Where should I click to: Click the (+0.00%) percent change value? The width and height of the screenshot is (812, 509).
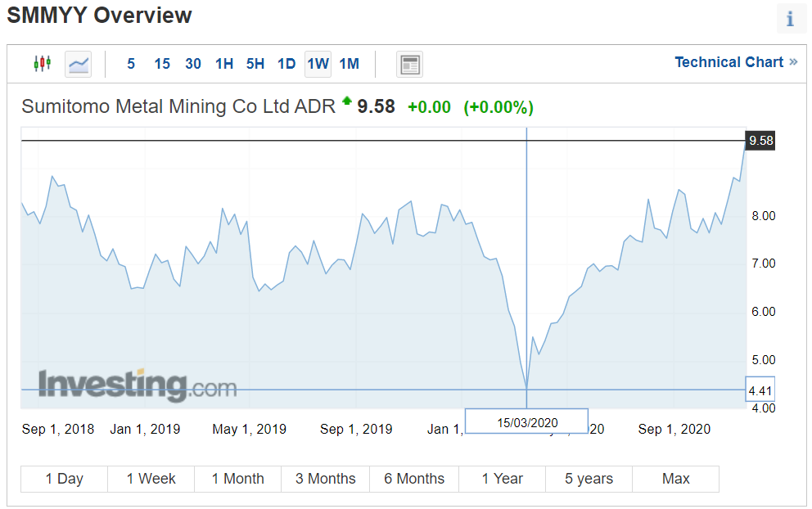pyautogui.click(x=498, y=107)
